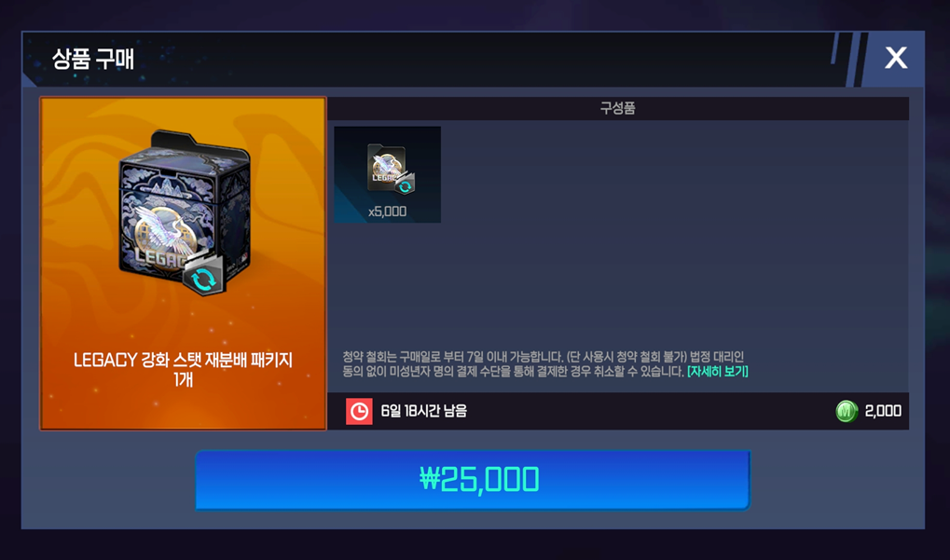Click the 구성품 section header

tap(617, 108)
